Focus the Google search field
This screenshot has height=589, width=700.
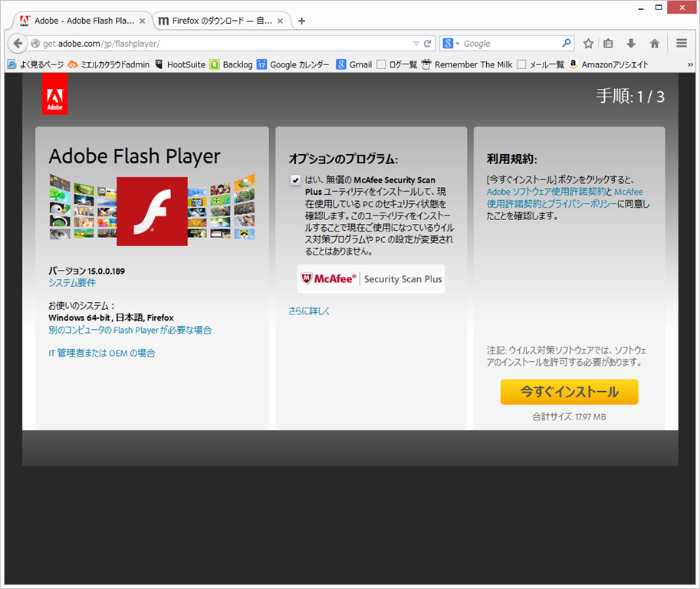pos(511,43)
